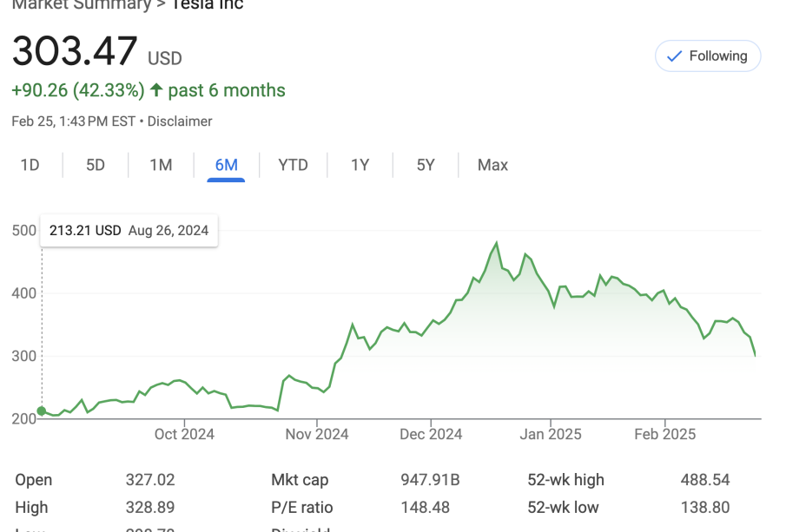Screen dimensions: 786x532
Task: Select the 1Y time range tab
Action: [x=360, y=165]
